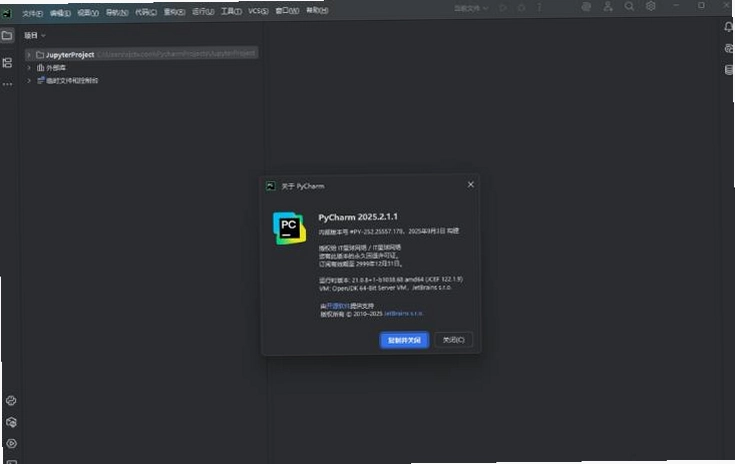
Task: Click the blue 复制并关闭 button
Action: [404, 340]
